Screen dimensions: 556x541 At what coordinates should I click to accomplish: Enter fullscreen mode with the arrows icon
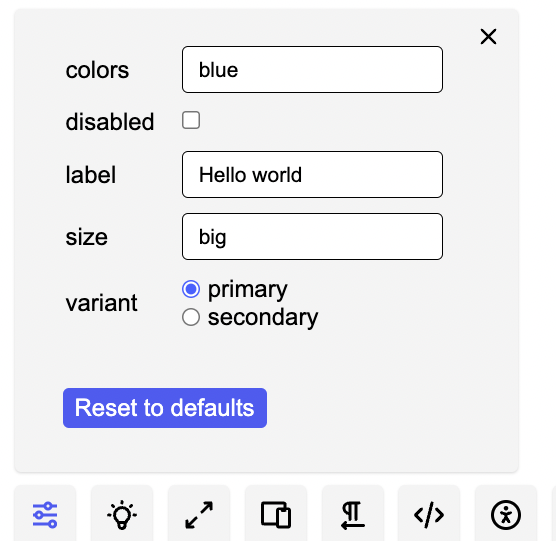pos(199,515)
